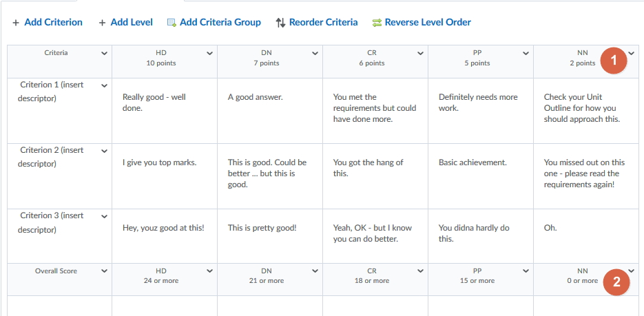Image resolution: width=644 pixels, height=316 pixels.
Task: Open the NN 2 points level dropdown
Action: (632, 53)
